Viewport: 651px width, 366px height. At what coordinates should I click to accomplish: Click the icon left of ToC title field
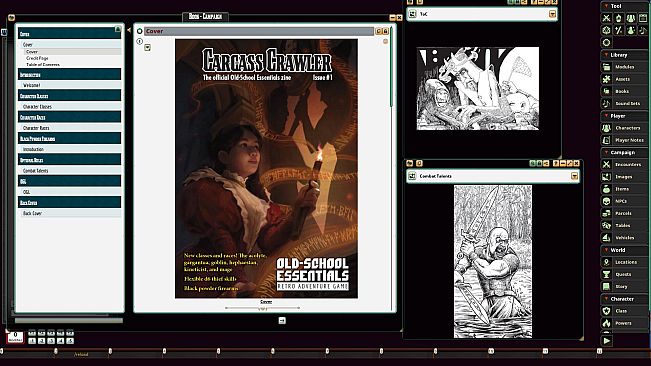(x=412, y=14)
